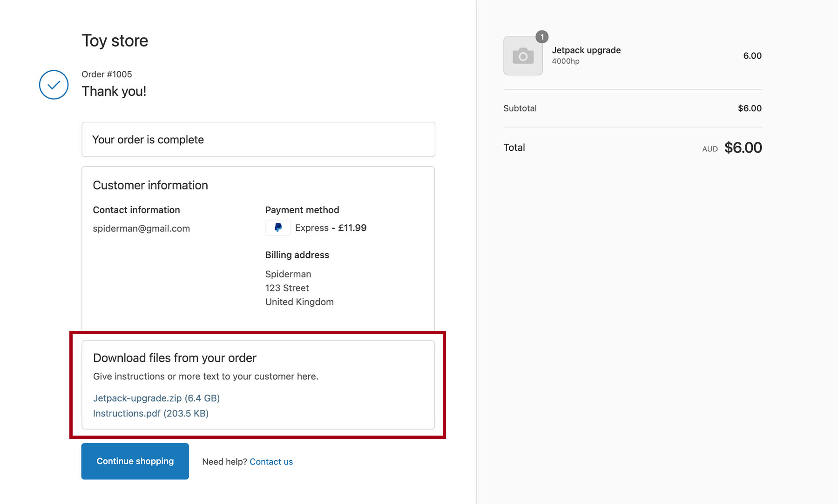Click the Toy store title

point(115,41)
